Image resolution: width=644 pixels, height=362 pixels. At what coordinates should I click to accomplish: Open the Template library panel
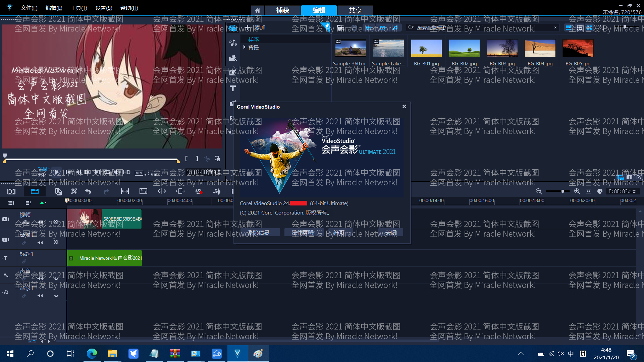tap(233, 58)
